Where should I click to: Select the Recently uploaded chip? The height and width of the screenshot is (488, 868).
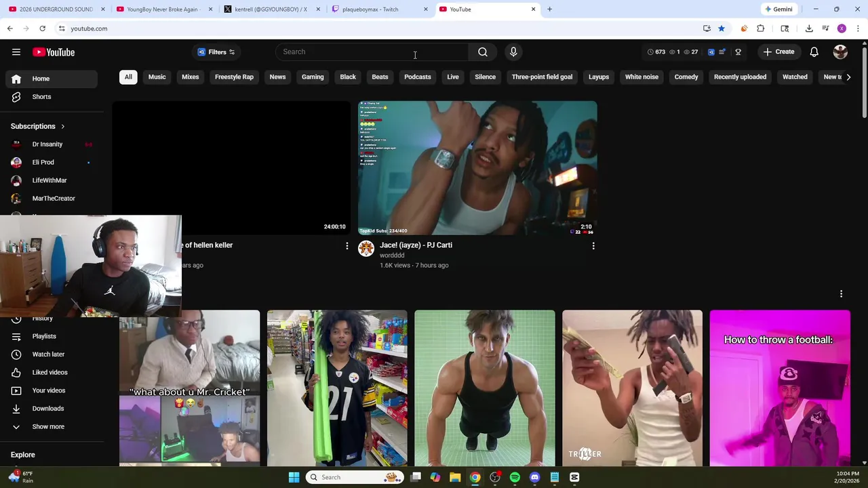(x=740, y=77)
